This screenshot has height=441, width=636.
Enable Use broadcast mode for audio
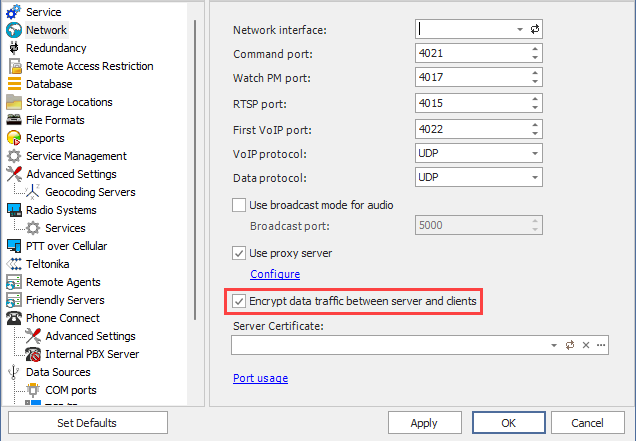coord(239,205)
